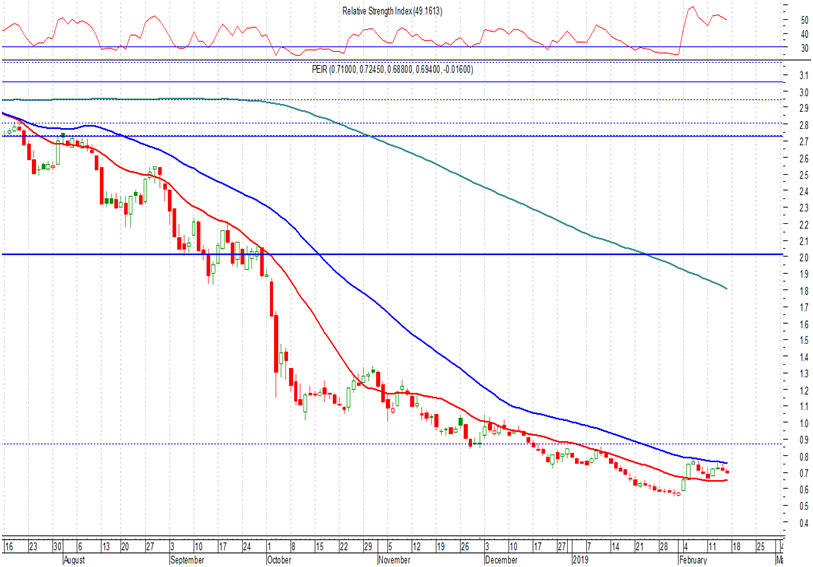Click the 0.6 price axis label
Screen dimensions: 813x567
804,489
